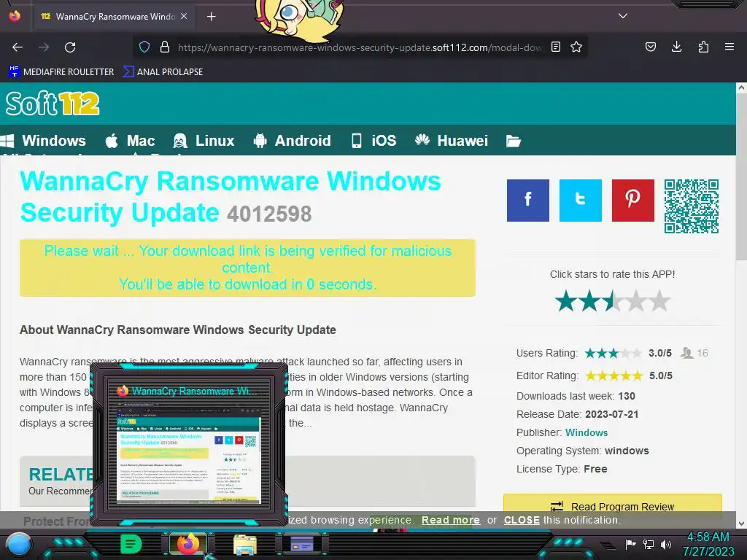Open File Explorer from the taskbar
Image resolution: width=747 pixels, height=560 pixels.
coord(245,545)
